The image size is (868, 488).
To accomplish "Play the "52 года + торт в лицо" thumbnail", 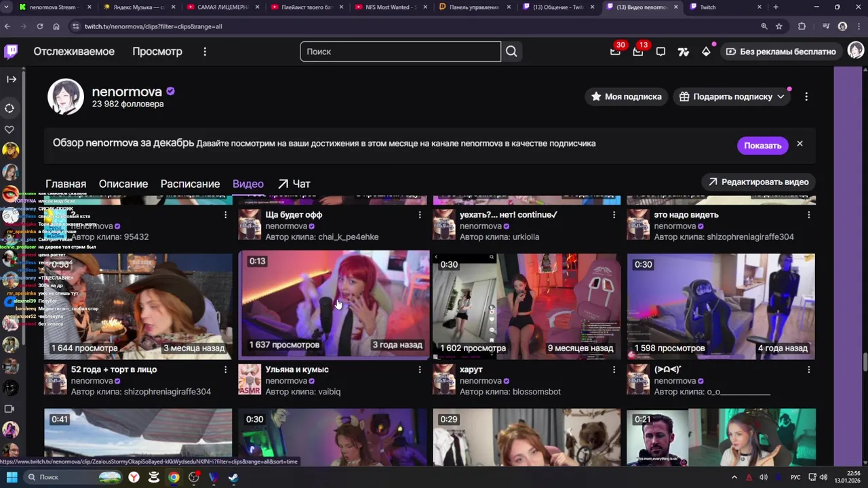I will 138,306.
